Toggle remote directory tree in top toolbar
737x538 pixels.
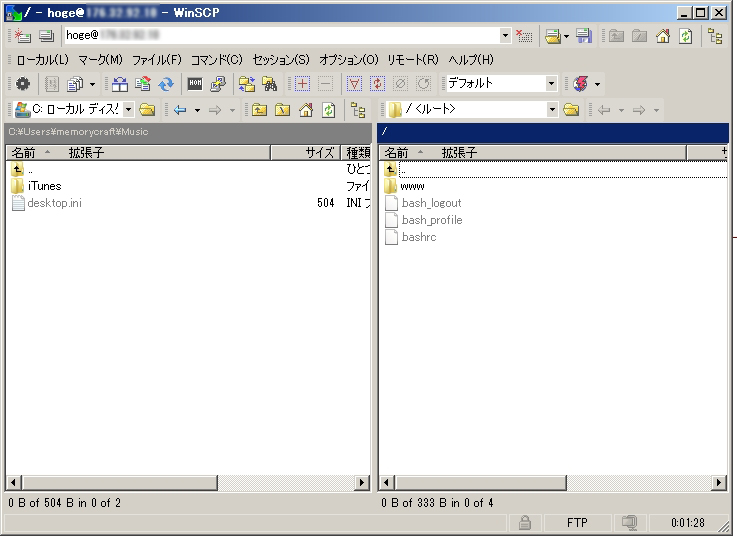tap(715, 36)
